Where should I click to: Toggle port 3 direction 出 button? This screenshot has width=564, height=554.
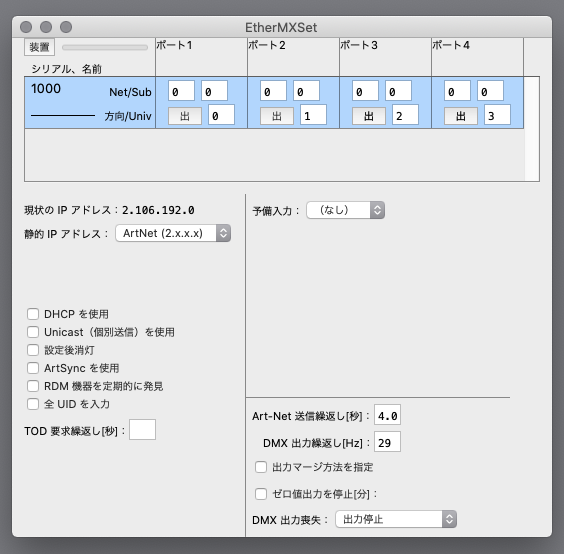tap(369, 116)
